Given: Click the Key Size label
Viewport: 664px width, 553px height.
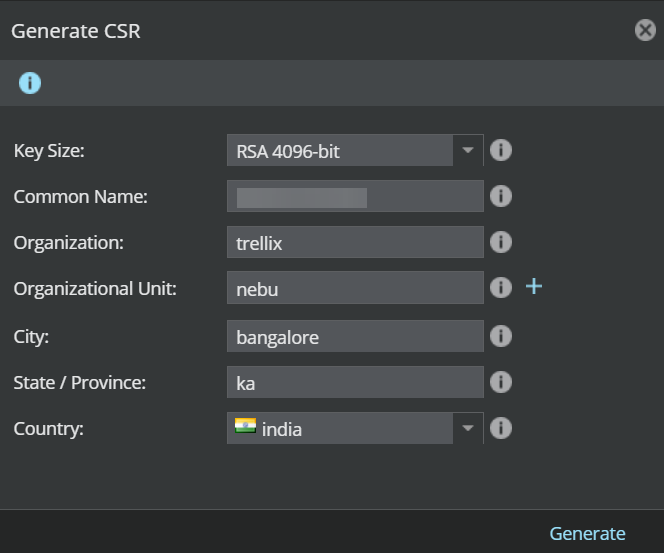Looking at the screenshot, I should click(49, 151).
